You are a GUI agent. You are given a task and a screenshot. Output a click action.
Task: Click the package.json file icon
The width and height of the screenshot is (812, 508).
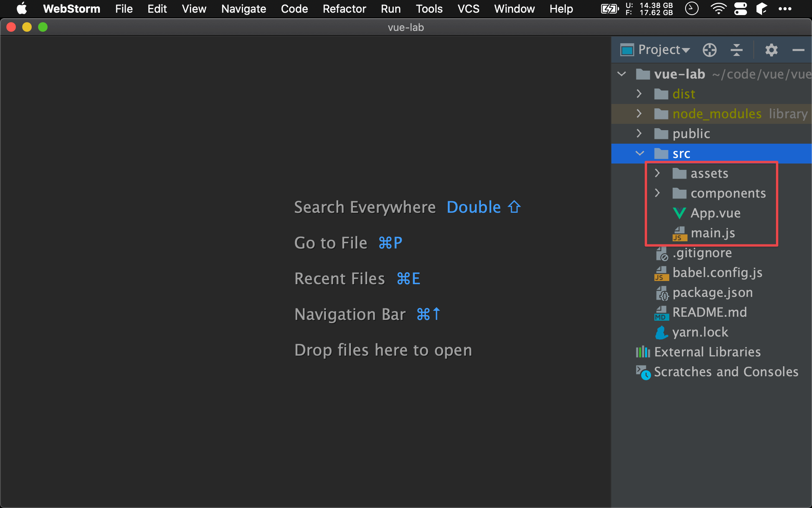(x=662, y=293)
